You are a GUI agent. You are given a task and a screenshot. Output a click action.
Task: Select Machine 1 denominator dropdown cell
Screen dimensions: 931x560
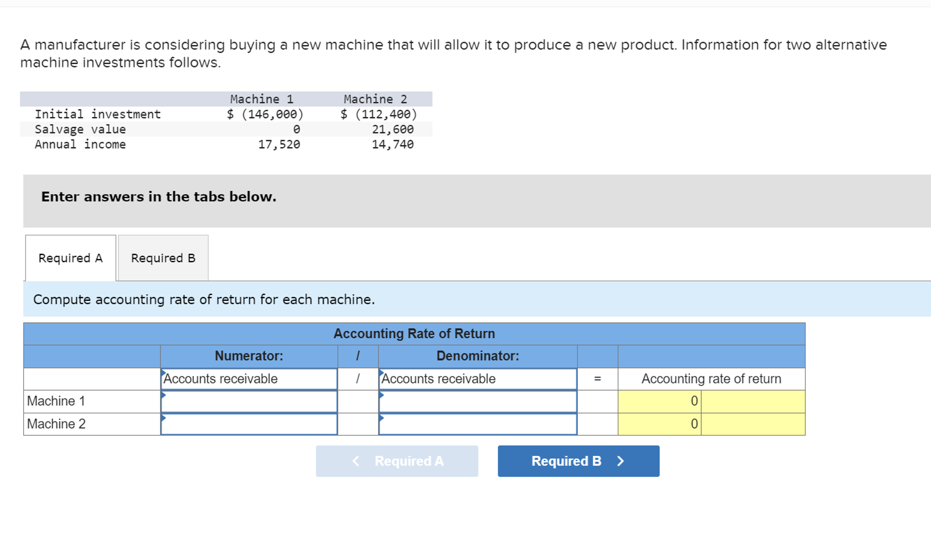[x=478, y=401]
